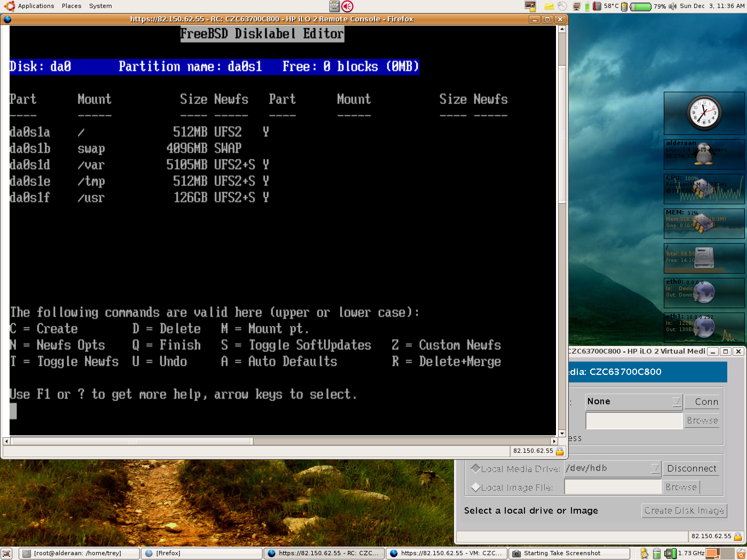747x560 pixels.
Task: Click the calculator launcher icon in top panel
Action: tap(335, 6)
